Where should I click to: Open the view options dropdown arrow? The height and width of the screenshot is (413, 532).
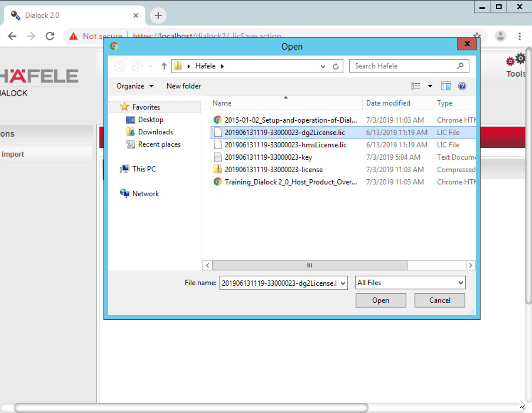pyautogui.click(x=430, y=86)
